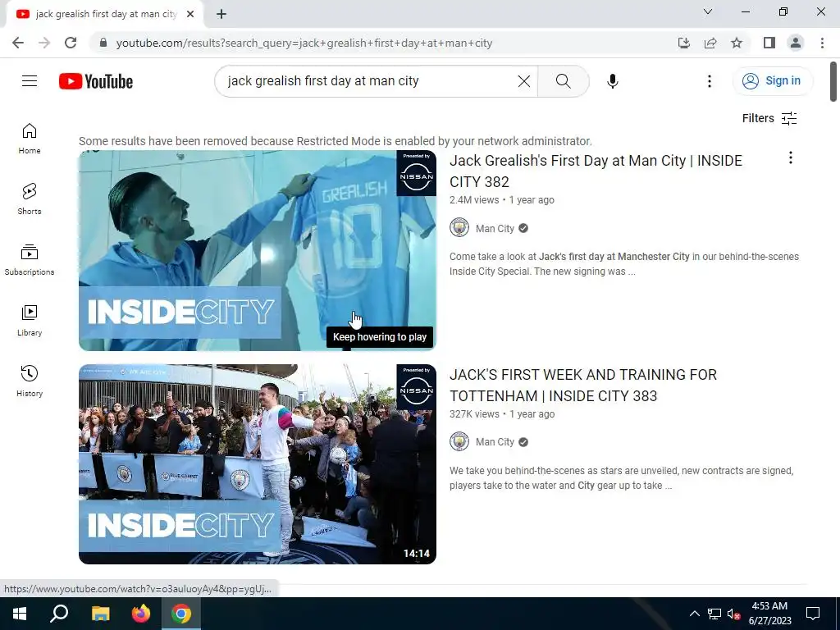Reload the page
Viewport: 840px width, 630px height.
click(x=71, y=43)
